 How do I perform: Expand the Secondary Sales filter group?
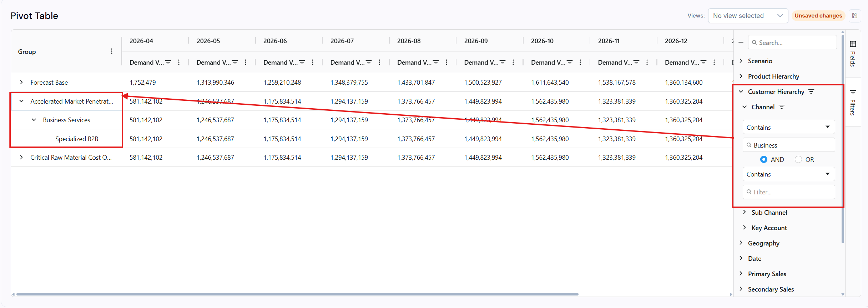[741, 289]
